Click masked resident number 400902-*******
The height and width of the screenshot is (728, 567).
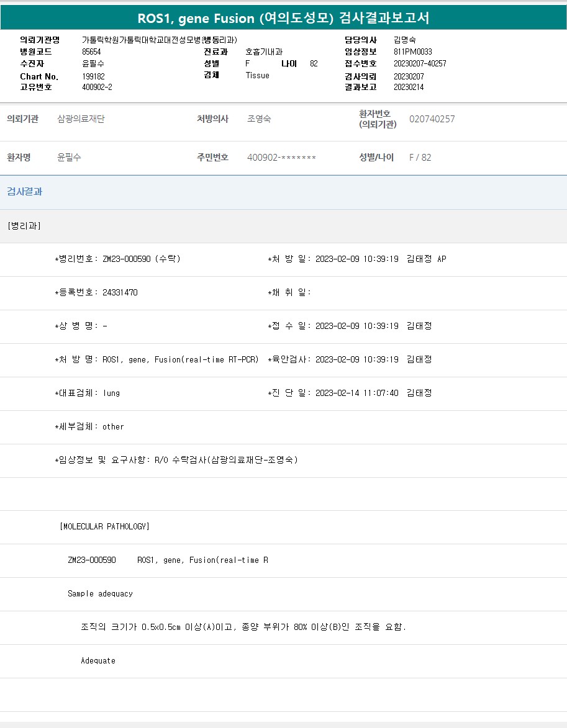pyautogui.click(x=281, y=158)
